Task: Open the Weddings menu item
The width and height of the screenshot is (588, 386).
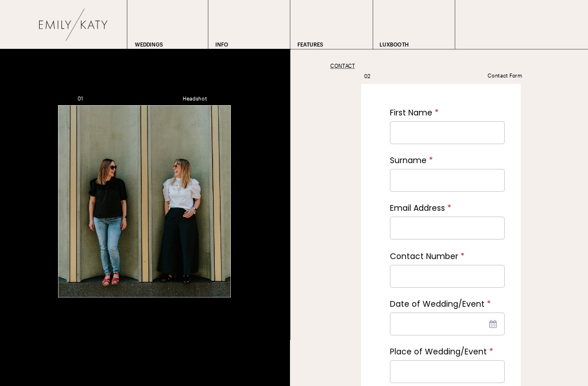Action: pyautogui.click(x=149, y=45)
